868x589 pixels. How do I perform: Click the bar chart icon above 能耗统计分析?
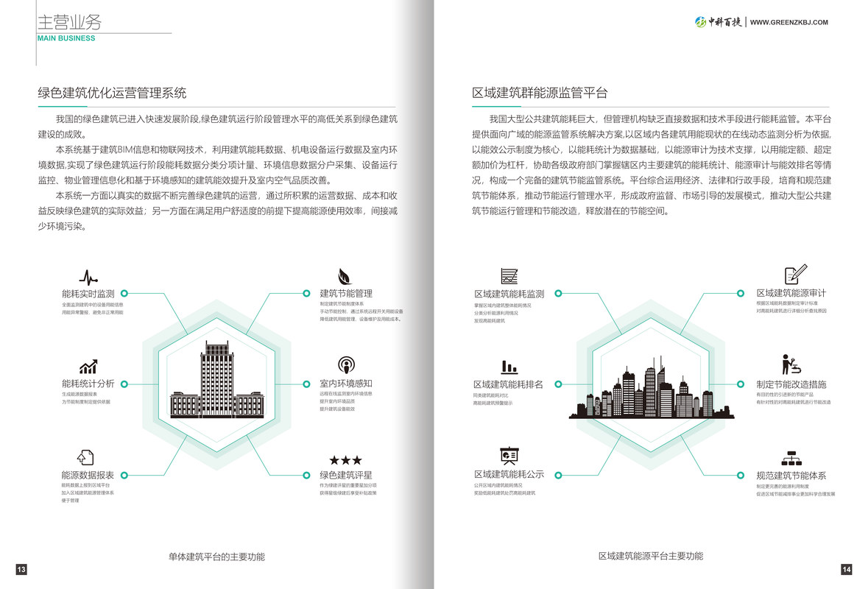tap(88, 367)
